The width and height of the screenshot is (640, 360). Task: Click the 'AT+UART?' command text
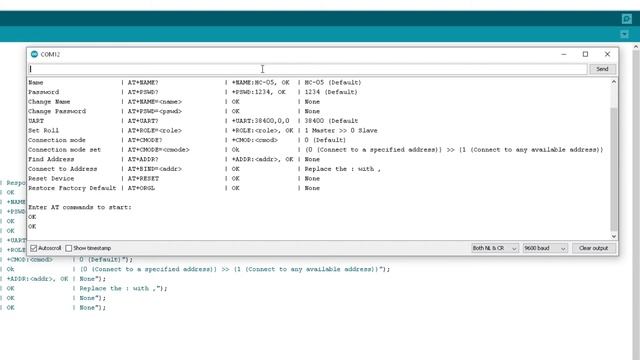(143, 121)
